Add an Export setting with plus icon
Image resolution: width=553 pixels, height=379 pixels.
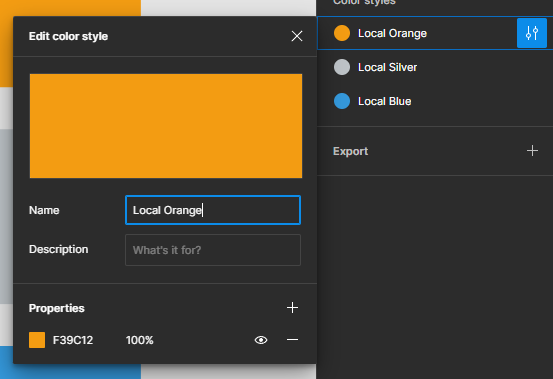click(x=532, y=151)
